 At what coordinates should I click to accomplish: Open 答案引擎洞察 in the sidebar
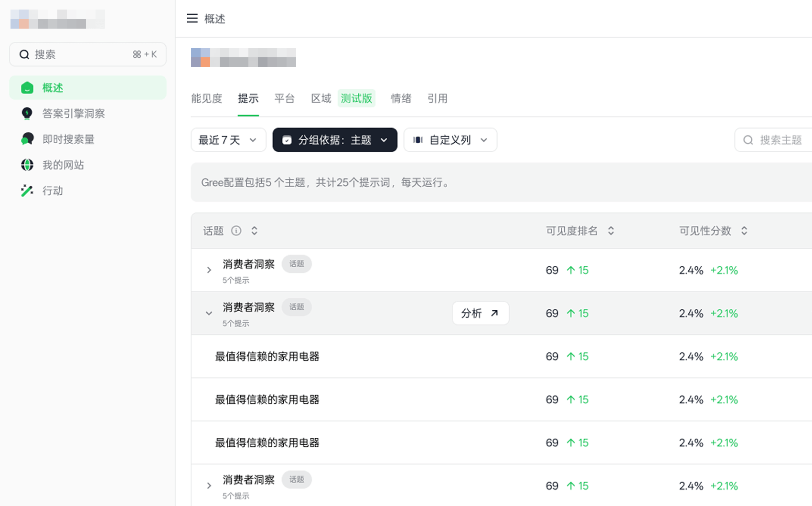point(73,114)
